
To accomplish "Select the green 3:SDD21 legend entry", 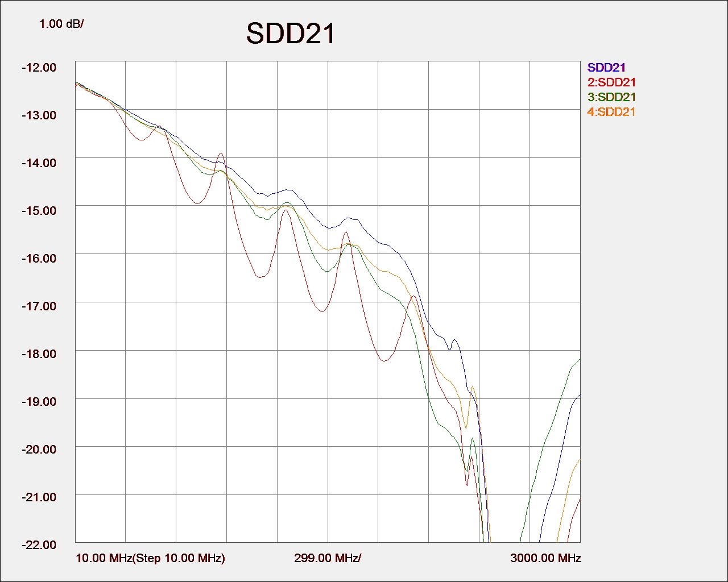I will click(x=611, y=97).
